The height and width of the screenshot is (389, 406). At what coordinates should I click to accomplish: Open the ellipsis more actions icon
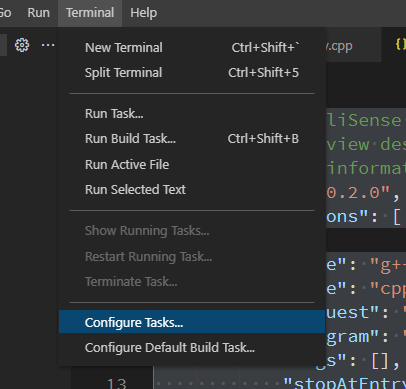48,45
